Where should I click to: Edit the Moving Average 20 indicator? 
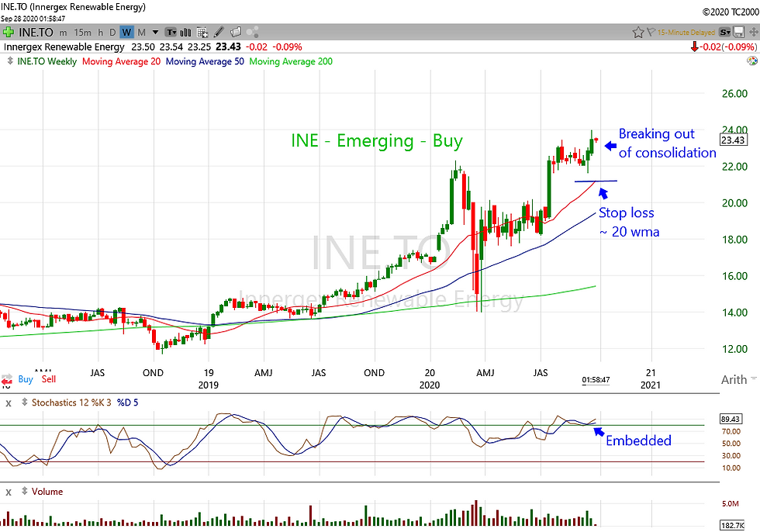click(x=121, y=61)
